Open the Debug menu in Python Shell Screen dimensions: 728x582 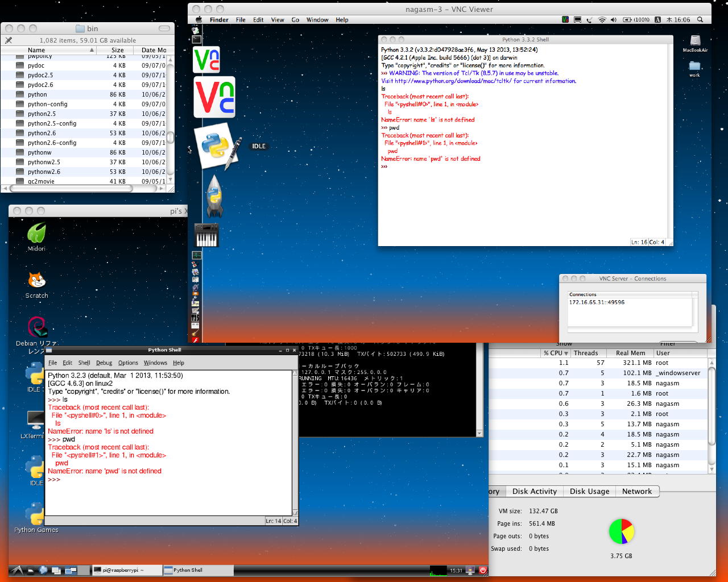pos(104,363)
